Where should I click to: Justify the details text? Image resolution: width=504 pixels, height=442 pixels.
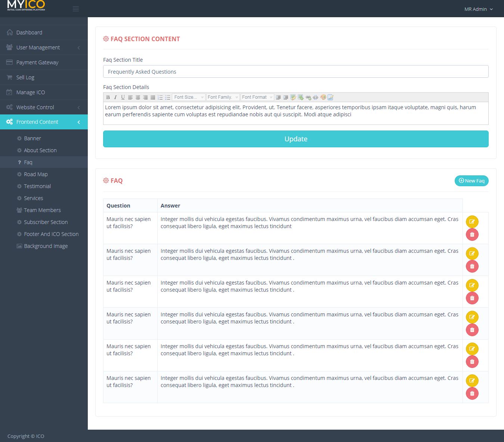point(153,97)
